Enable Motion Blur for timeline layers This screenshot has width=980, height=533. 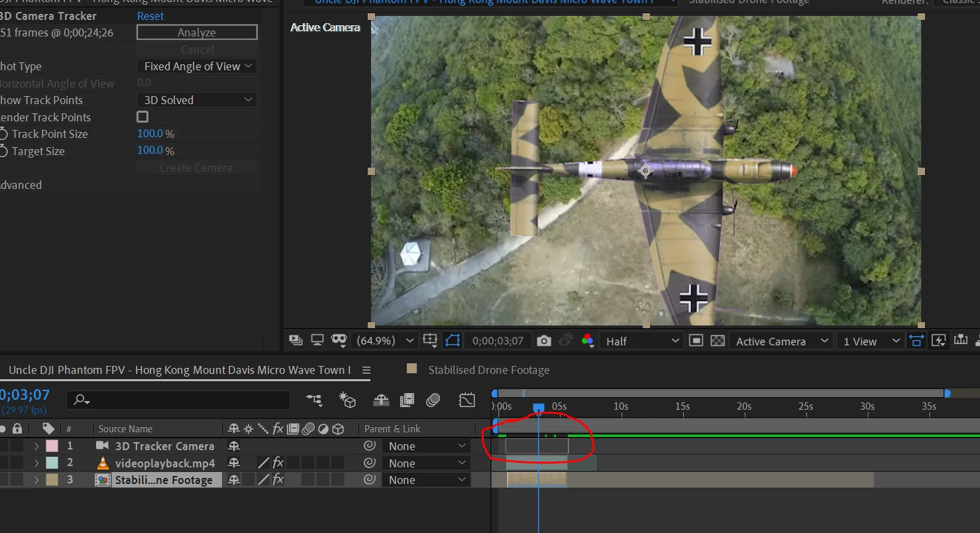(433, 400)
